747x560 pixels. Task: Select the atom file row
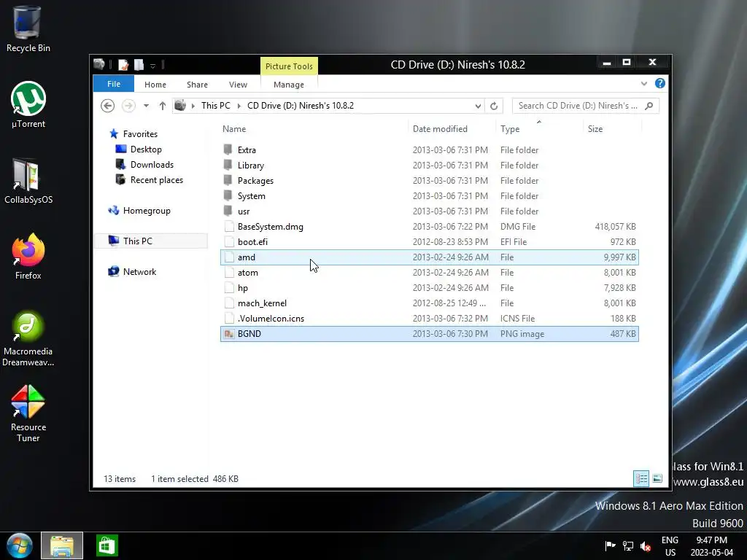(429, 273)
